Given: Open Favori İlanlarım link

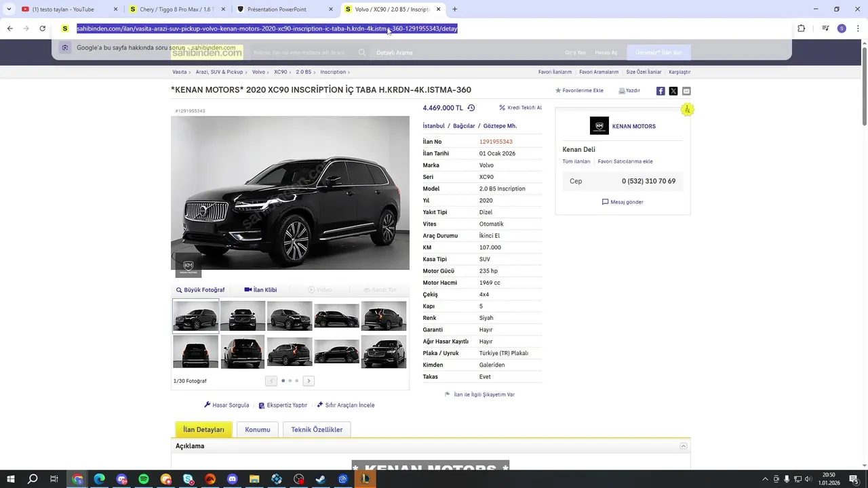Looking at the screenshot, I should (555, 72).
